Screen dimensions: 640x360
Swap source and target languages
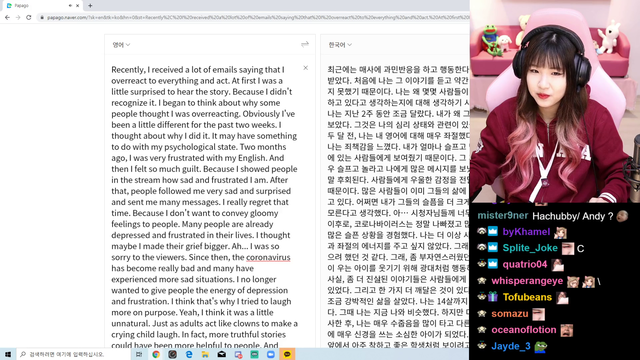pos(305,44)
